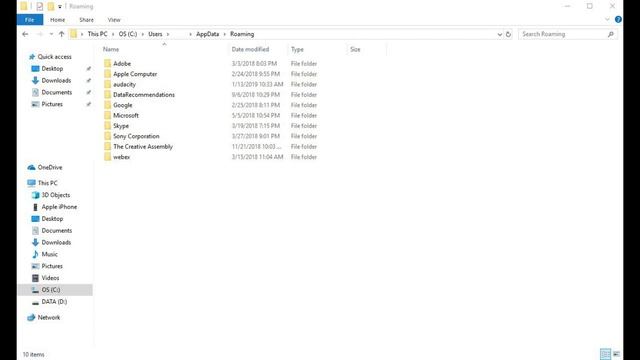Open Customize Quick Access Toolbar dropdown
Viewport: 640px width, 360px height.
[60, 7]
